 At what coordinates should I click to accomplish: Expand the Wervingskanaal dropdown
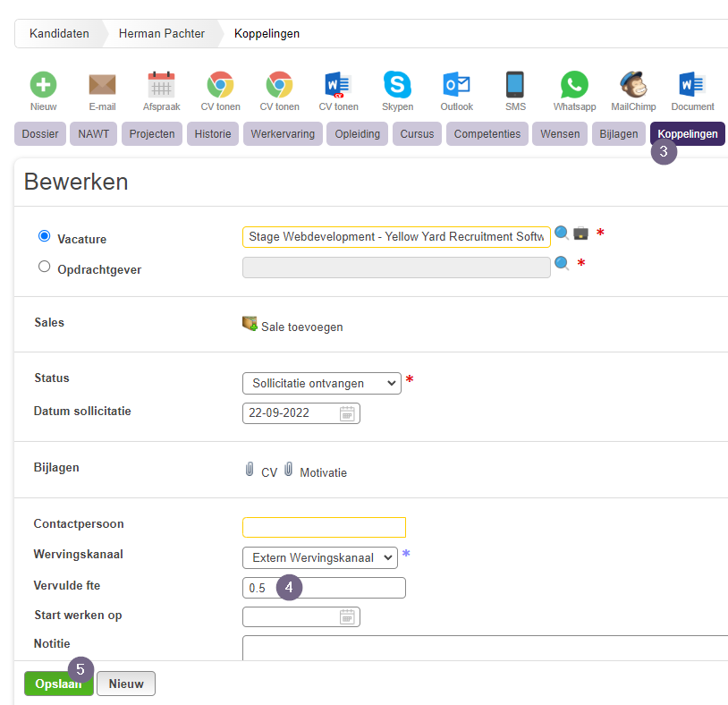pyautogui.click(x=320, y=557)
